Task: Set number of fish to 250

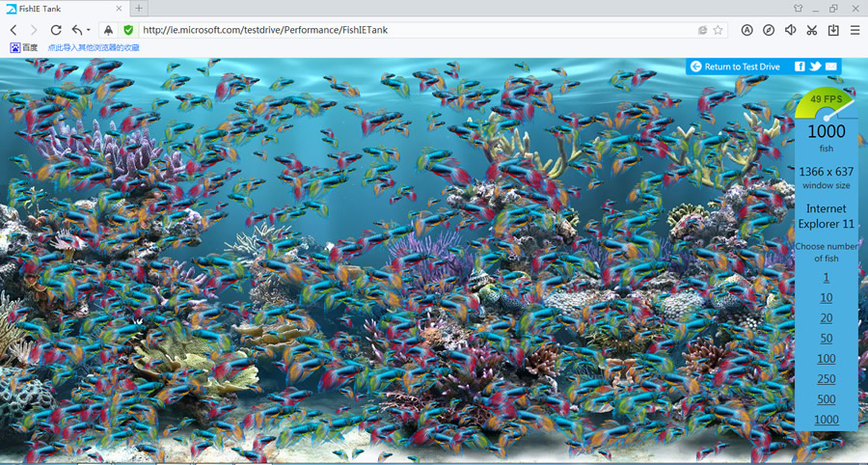Action: tap(826, 379)
